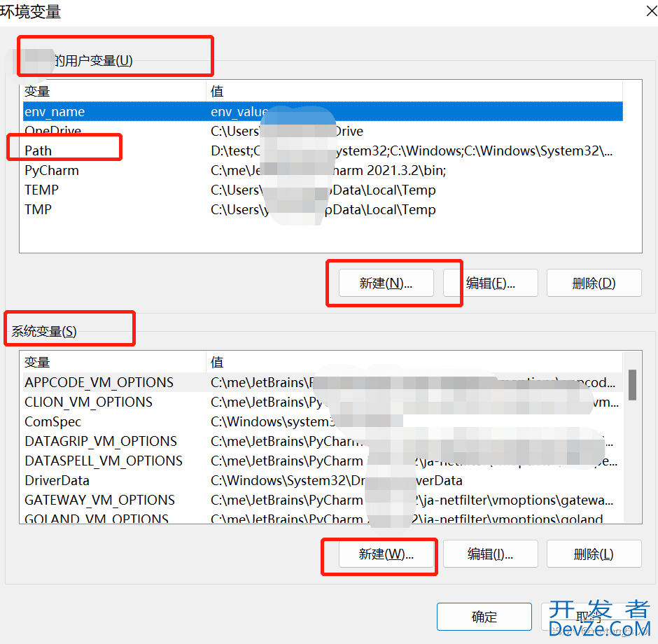The image size is (658, 644).
Task: Click env_value cell in user variables
Action: 239,111
